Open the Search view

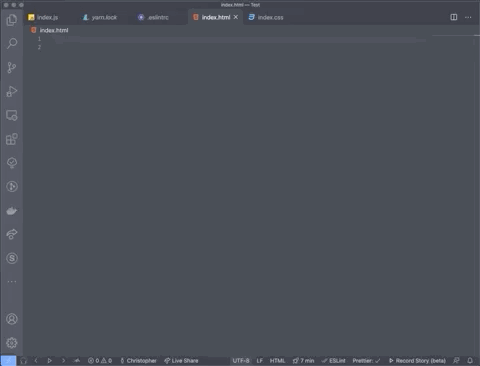click(x=12, y=43)
